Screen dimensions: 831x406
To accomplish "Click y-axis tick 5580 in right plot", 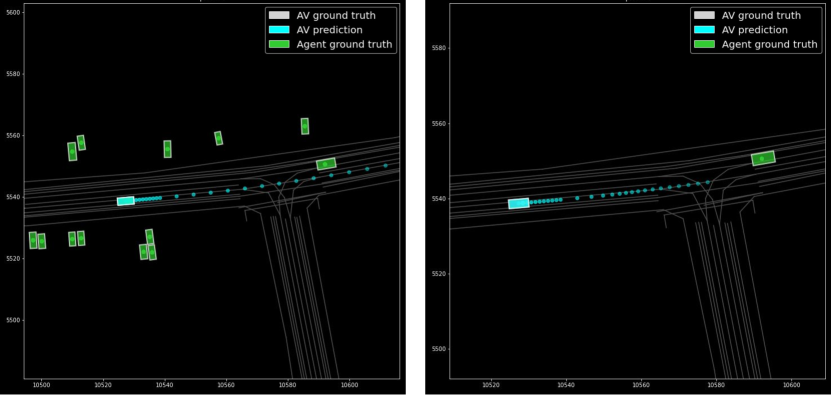I will (x=438, y=48).
